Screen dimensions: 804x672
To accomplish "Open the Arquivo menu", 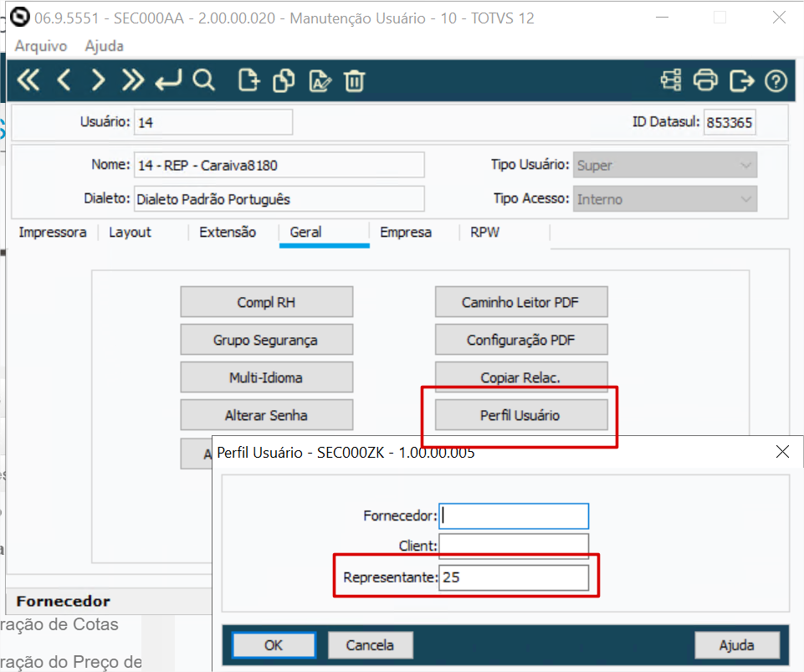I will pos(41,46).
